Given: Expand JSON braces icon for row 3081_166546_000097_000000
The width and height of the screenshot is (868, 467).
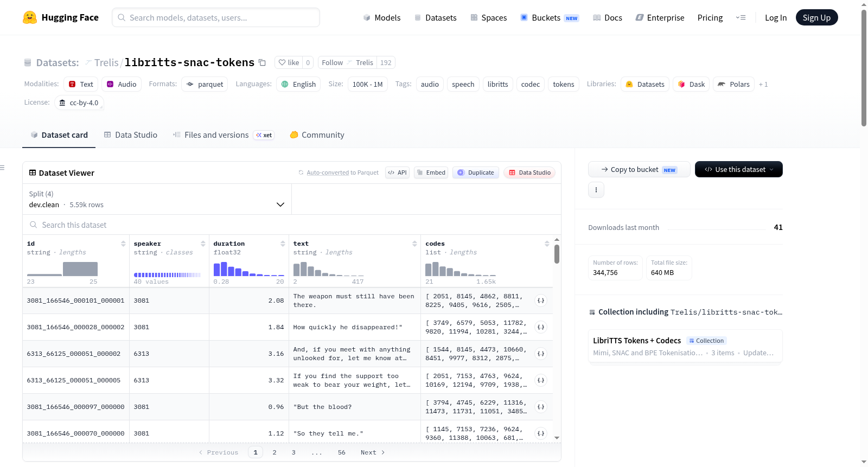Looking at the screenshot, I should point(541,407).
